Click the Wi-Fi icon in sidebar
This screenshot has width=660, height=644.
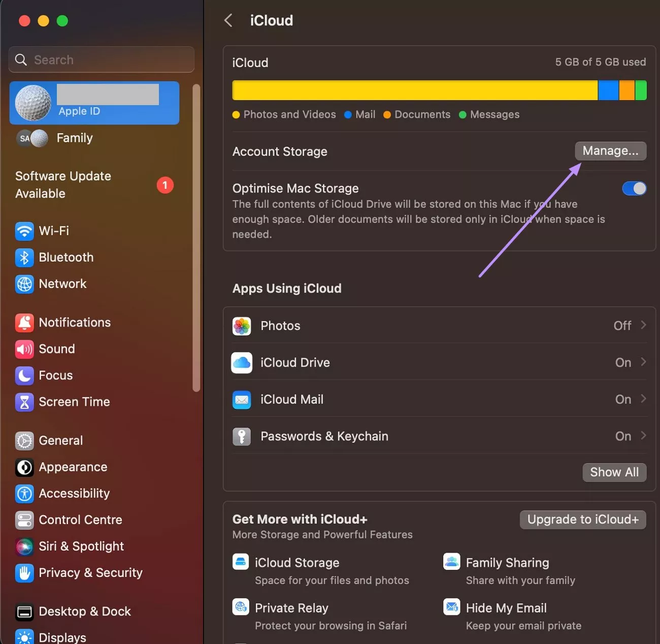(24, 231)
